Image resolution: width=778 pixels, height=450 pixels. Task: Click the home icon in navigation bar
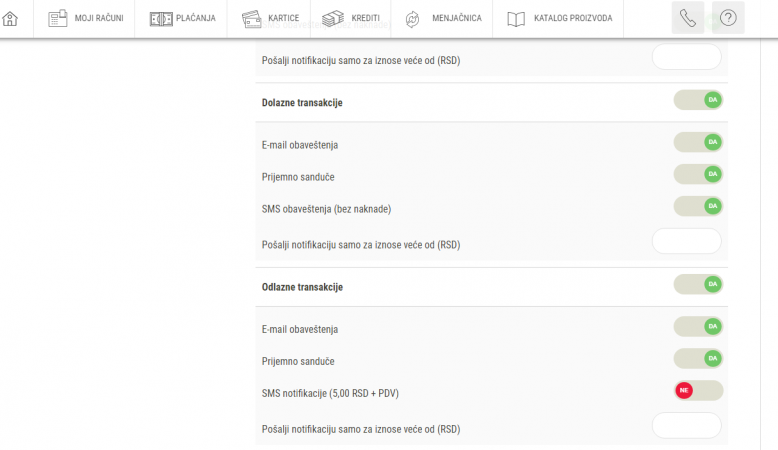pos(10,18)
